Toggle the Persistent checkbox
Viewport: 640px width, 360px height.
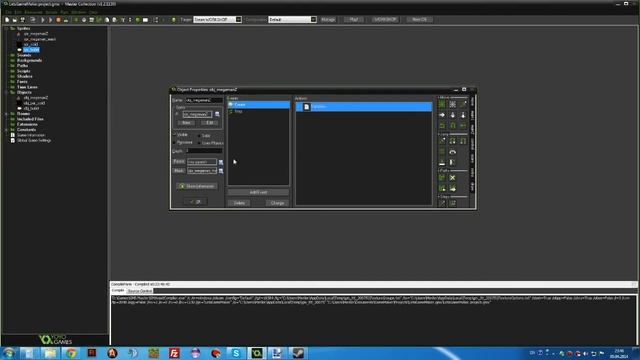tap(175, 142)
